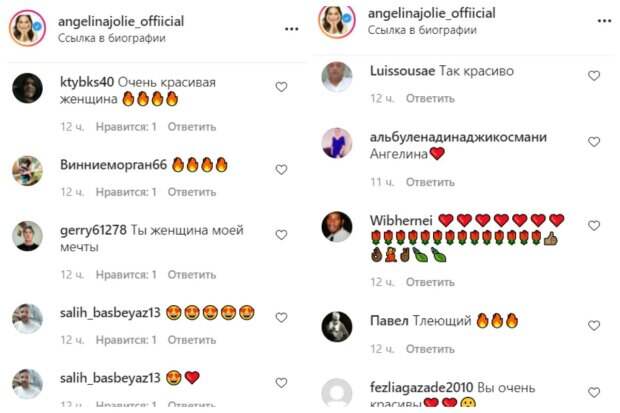Like the gerry61278 comment with heart icon
This screenshot has width=620, height=413.
(x=281, y=235)
